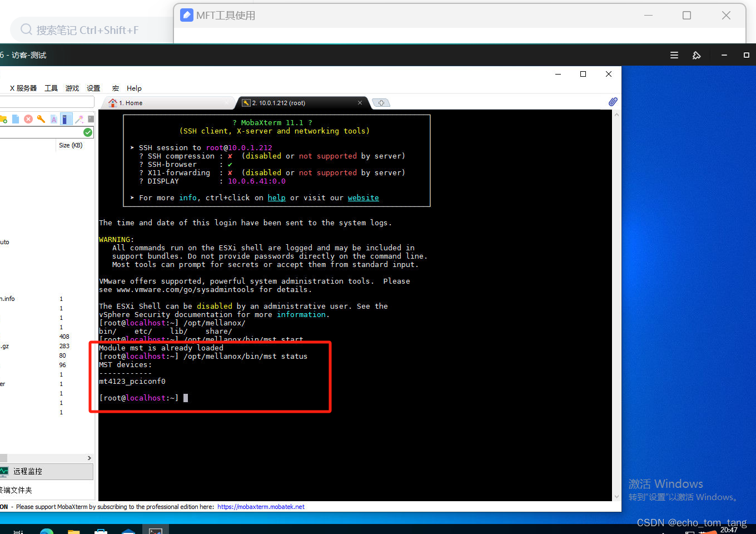Open the mobaxterm.mobatek.net link in status bar
The width and height of the screenshot is (756, 534).
[x=261, y=507]
